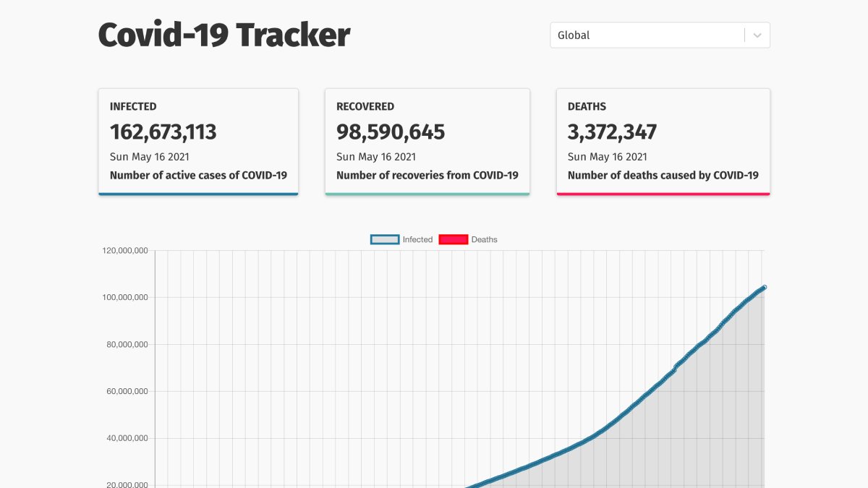868x488 pixels.
Task: Click the 3,372,347 deaths count
Action: [612, 132]
